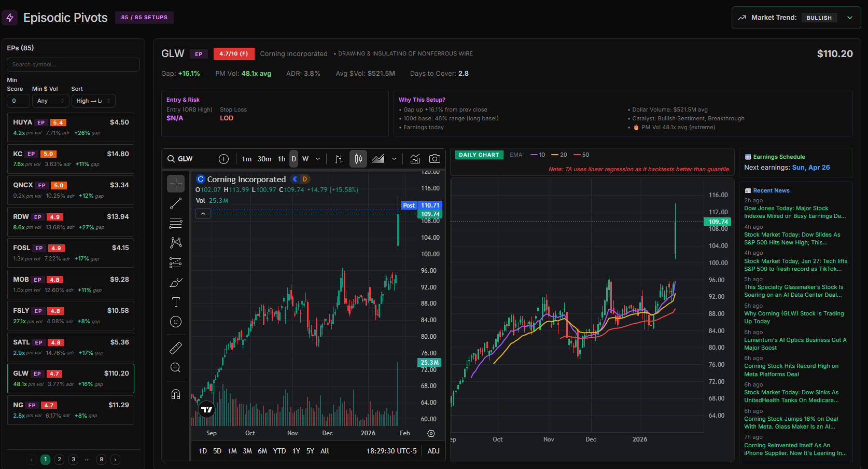Select the trend line drawing tool
Image resolution: width=868 pixels, height=469 pixels.
point(176,203)
